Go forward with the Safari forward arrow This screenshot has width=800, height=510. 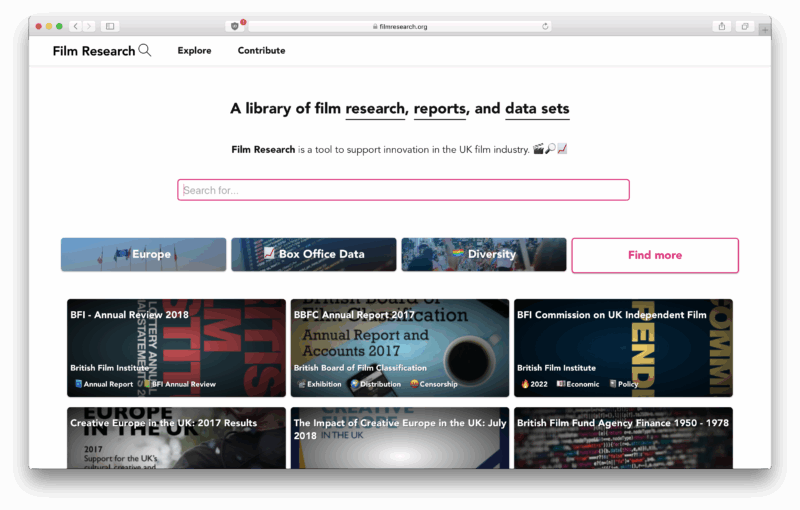(89, 26)
